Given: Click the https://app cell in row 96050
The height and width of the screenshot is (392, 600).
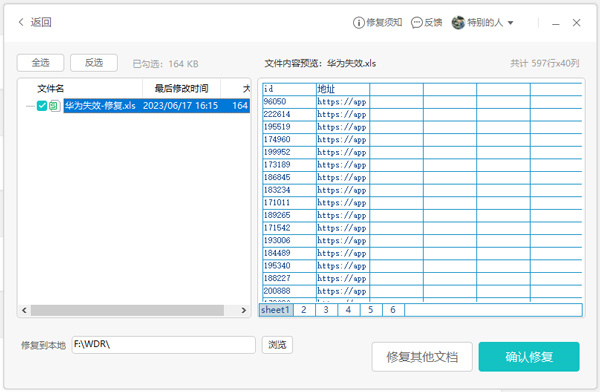Looking at the screenshot, I should (x=343, y=101).
